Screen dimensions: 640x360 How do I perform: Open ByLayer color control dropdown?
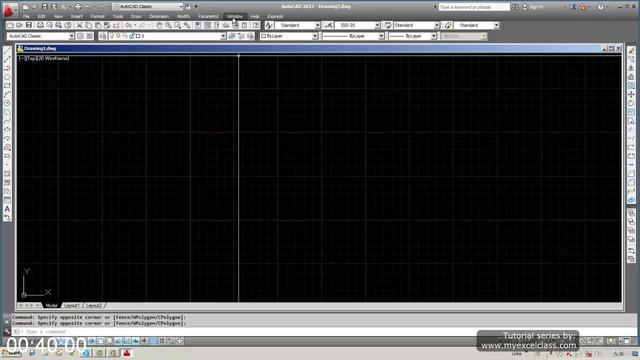(x=315, y=36)
